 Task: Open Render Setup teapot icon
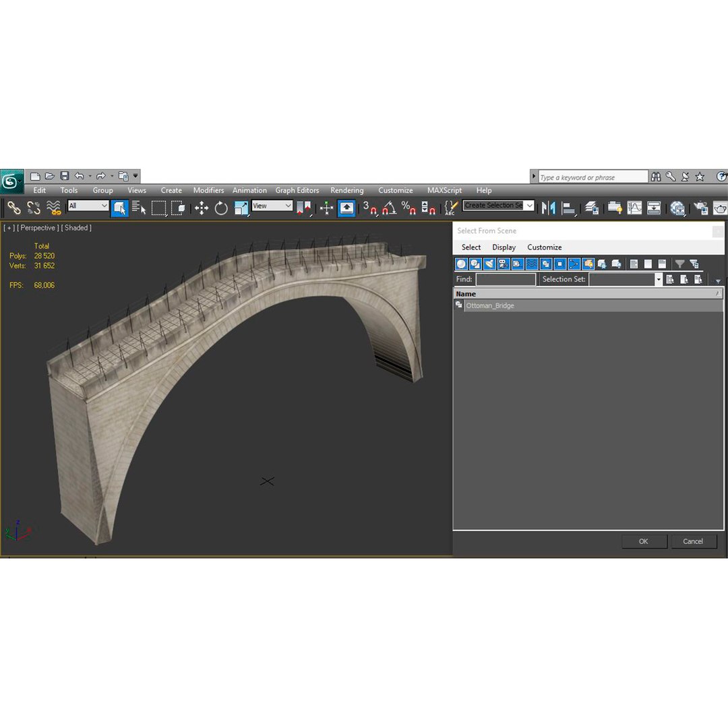tap(700, 208)
